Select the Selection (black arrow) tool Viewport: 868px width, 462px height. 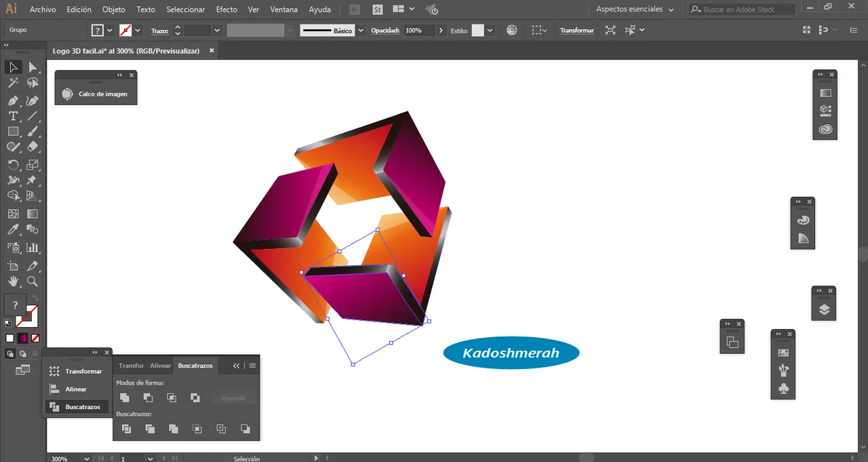(13, 67)
